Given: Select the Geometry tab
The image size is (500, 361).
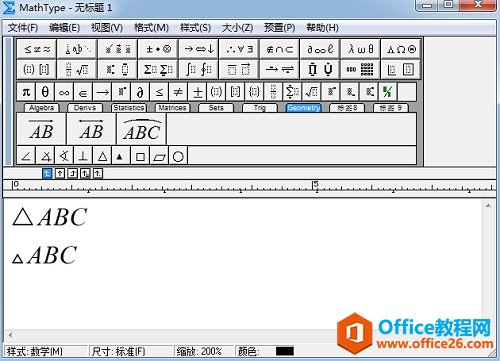Looking at the screenshot, I should click(304, 108).
